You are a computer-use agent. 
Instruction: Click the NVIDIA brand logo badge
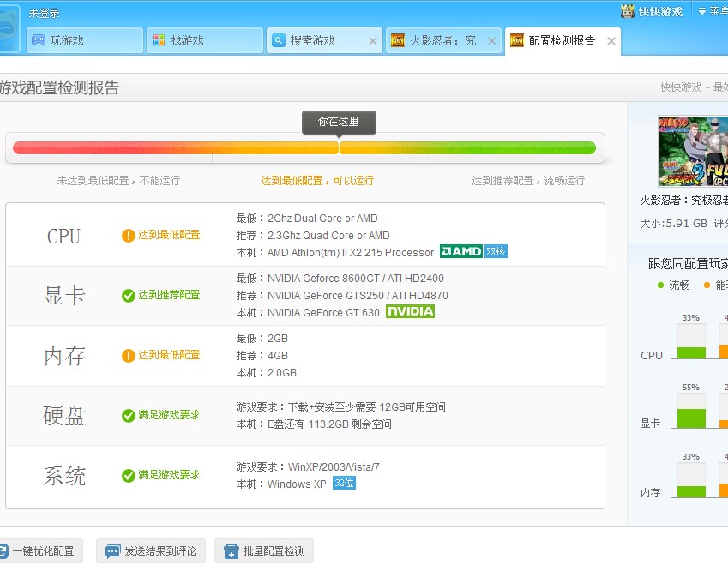[x=410, y=312]
